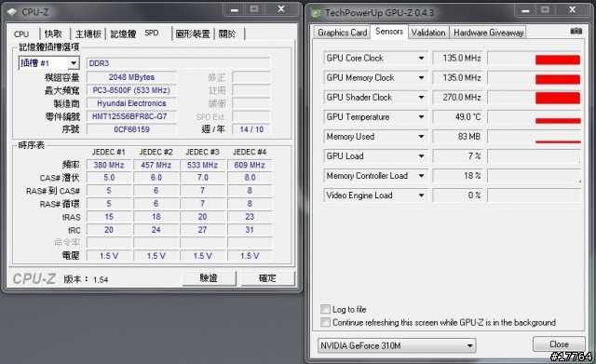The width and height of the screenshot is (596, 364).
Task: Click the 7 % GPU Load value
Action: point(457,155)
